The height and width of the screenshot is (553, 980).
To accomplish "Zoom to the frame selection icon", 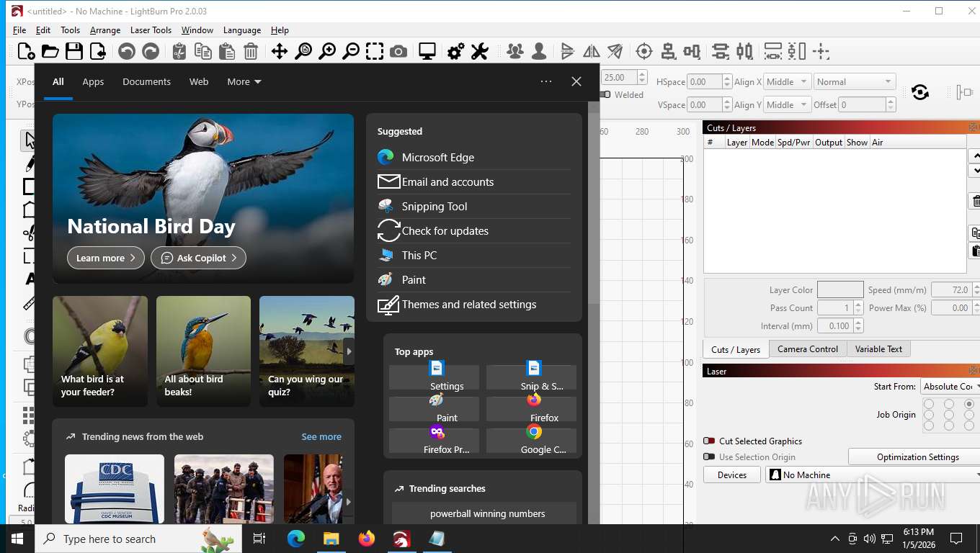I will point(374,51).
